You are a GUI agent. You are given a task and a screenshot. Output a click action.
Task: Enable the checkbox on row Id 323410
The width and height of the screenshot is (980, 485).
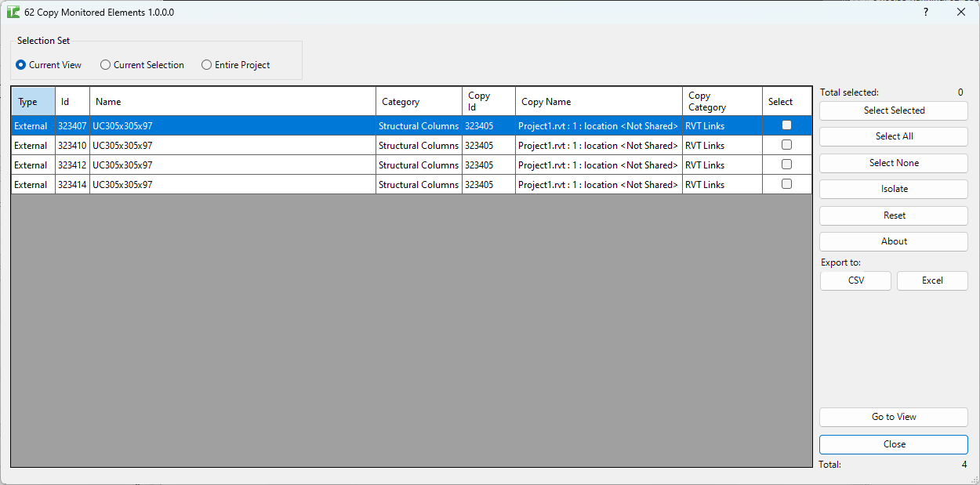(786, 144)
